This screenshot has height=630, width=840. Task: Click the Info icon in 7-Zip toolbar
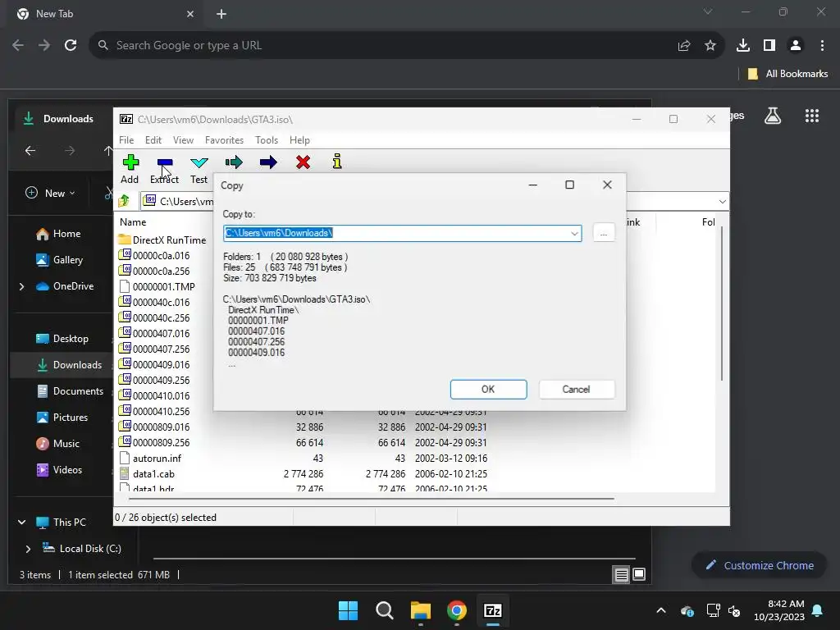(337, 162)
